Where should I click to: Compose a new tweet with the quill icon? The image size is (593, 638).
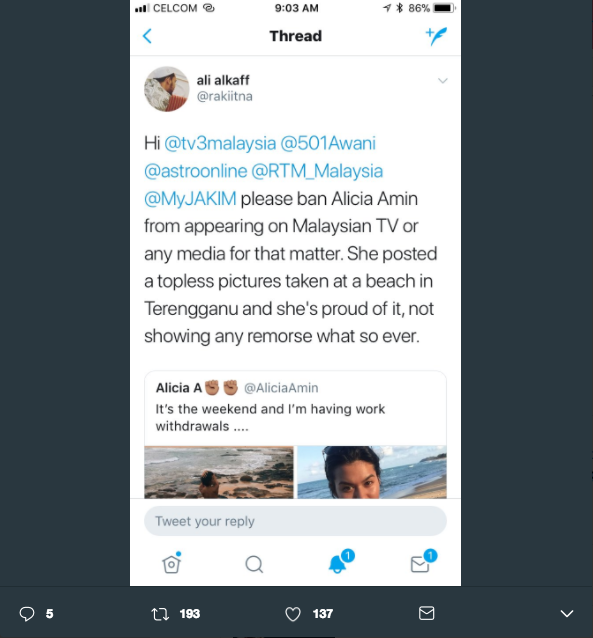click(436, 36)
